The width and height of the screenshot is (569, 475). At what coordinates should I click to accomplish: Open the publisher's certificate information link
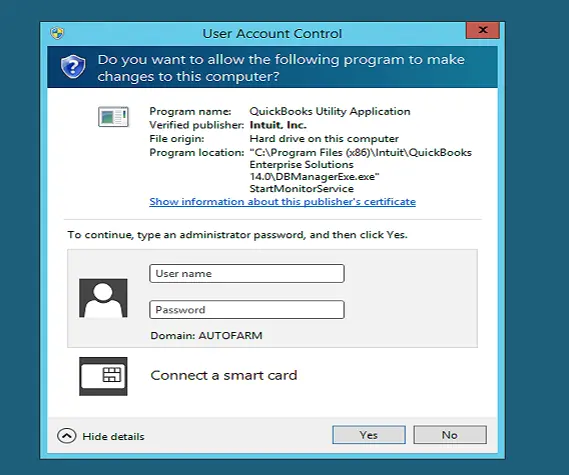click(x=282, y=202)
